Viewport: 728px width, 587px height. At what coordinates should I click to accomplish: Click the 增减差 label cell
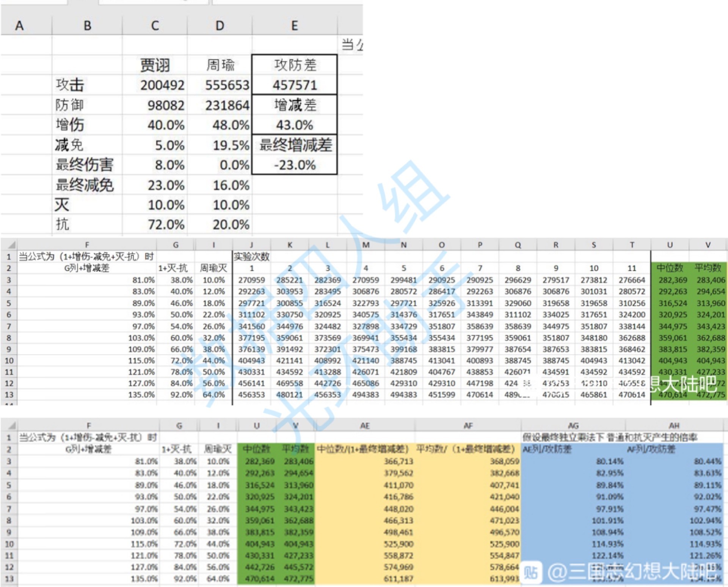pos(294,105)
